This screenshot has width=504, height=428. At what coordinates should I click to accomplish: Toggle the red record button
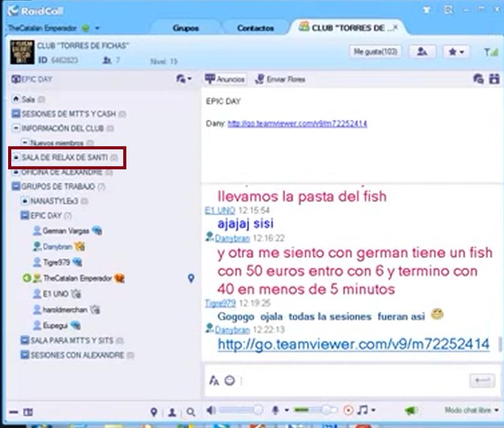[x=348, y=410]
